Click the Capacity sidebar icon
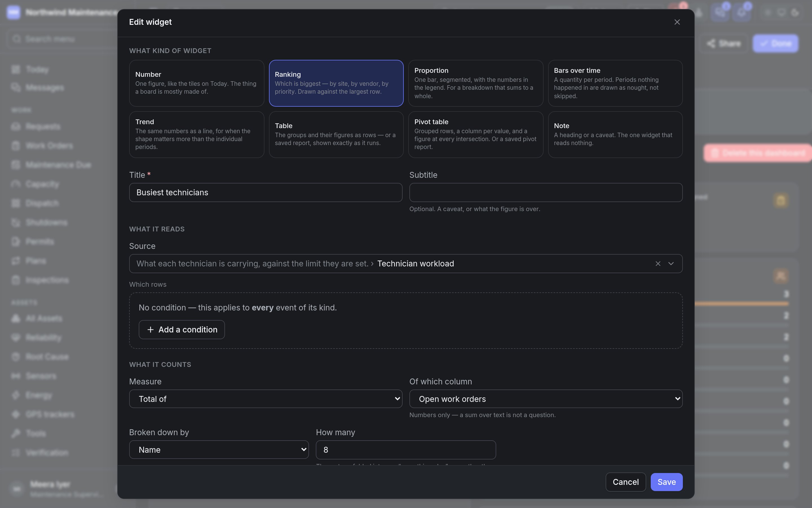Screen dimensions: 812x508 click(x=16, y=184)
